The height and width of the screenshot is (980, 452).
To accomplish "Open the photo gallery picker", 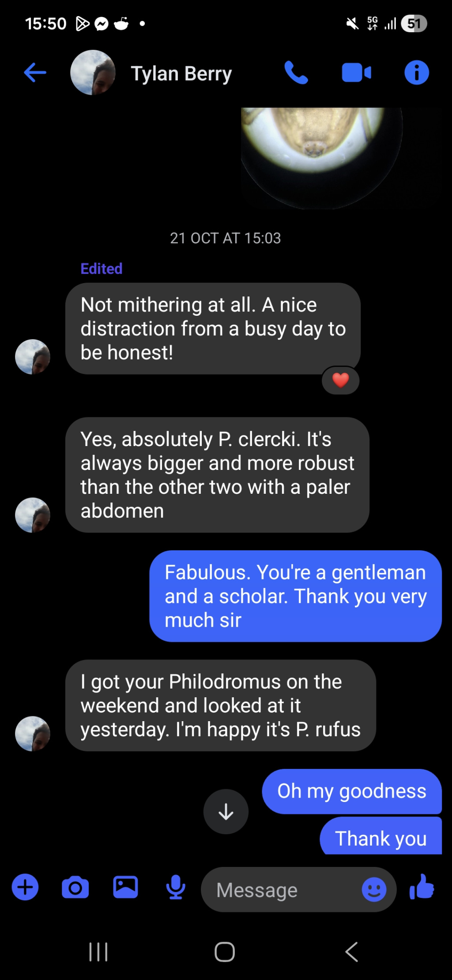I will click(x=125, y=887).
